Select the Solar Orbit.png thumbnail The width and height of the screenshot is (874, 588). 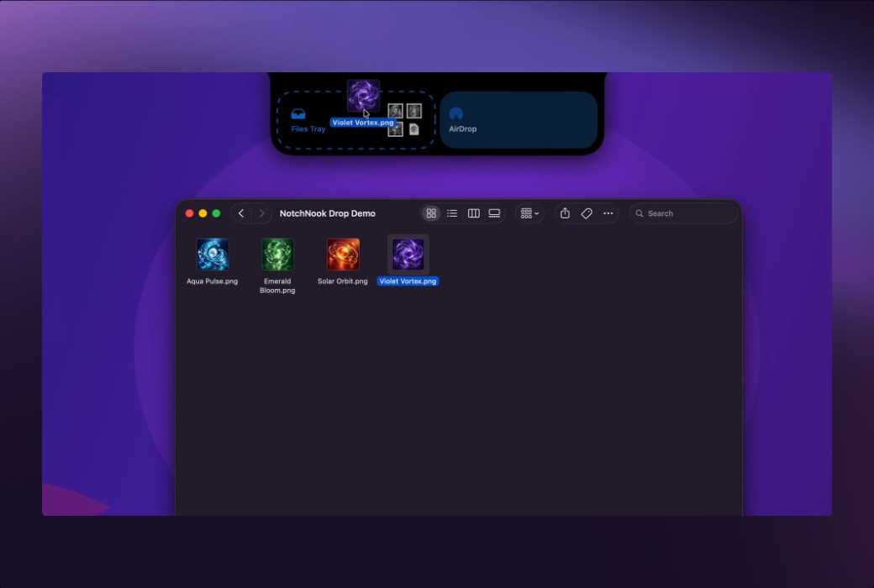coord(343,255)
